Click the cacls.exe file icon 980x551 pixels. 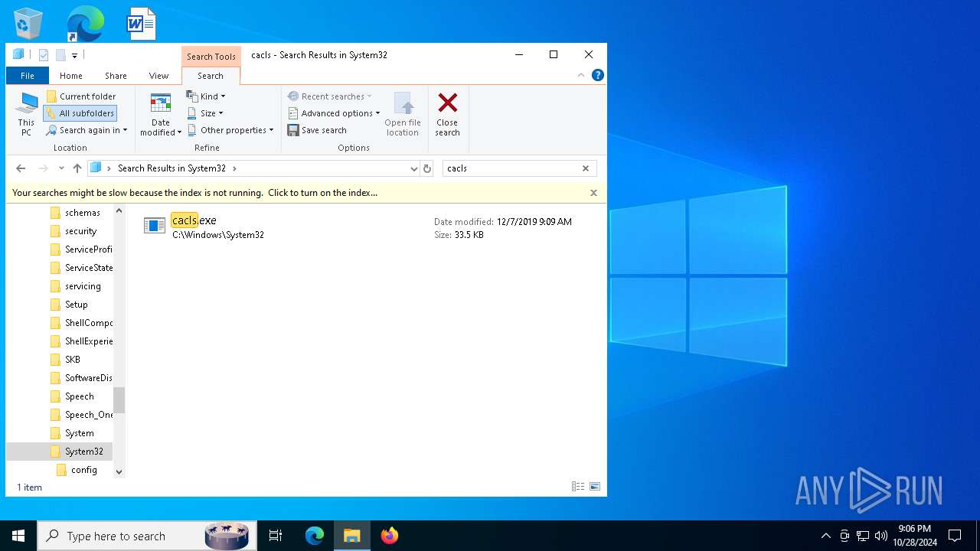click(155, 226)
